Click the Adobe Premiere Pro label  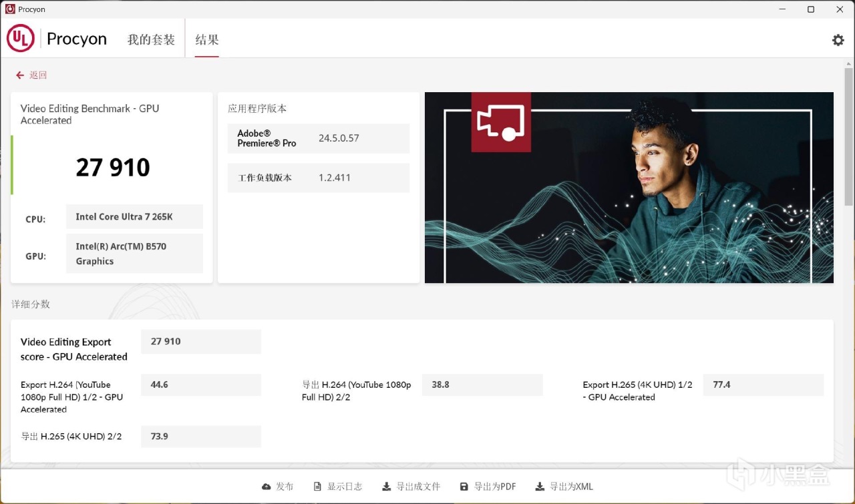click(267, 138)
